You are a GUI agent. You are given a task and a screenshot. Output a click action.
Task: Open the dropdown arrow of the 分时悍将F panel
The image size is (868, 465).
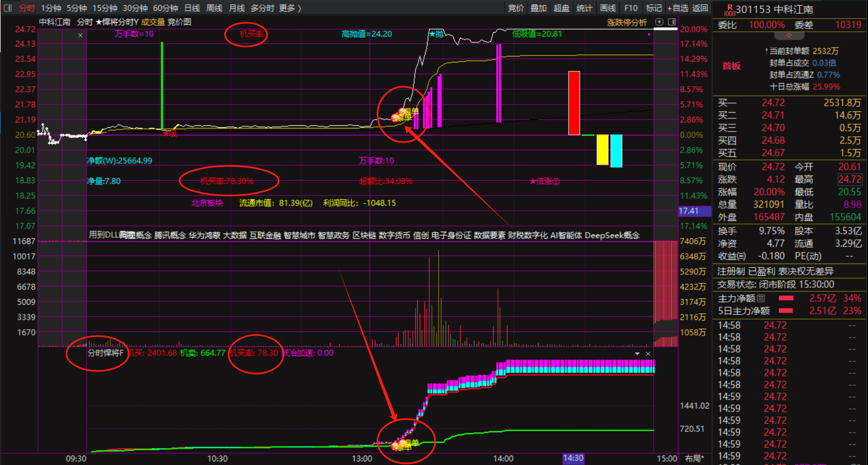[637, 354]
